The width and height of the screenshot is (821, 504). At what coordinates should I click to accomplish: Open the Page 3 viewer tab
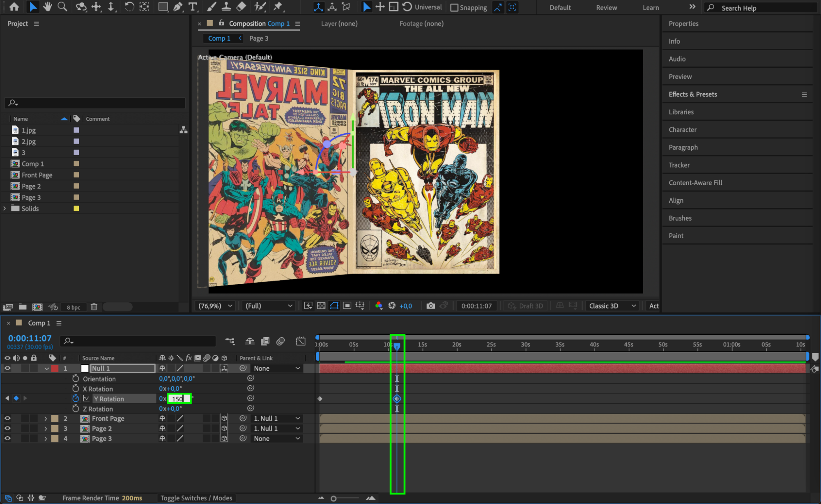258,38
